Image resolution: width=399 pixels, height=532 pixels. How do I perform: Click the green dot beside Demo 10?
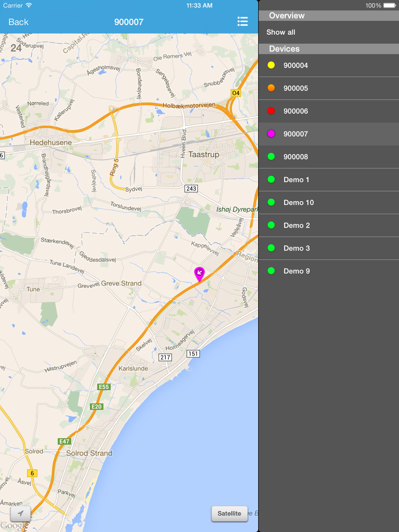click(x=271, y=202)
